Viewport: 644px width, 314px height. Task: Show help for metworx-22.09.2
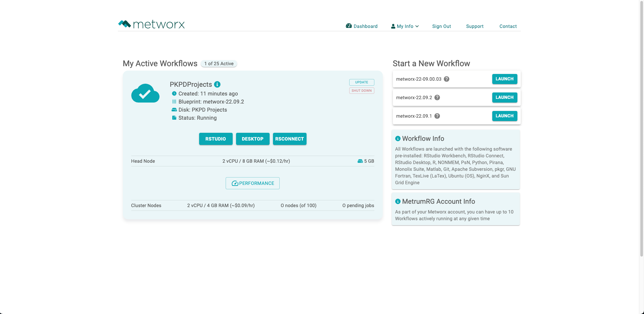pos(437,97)
